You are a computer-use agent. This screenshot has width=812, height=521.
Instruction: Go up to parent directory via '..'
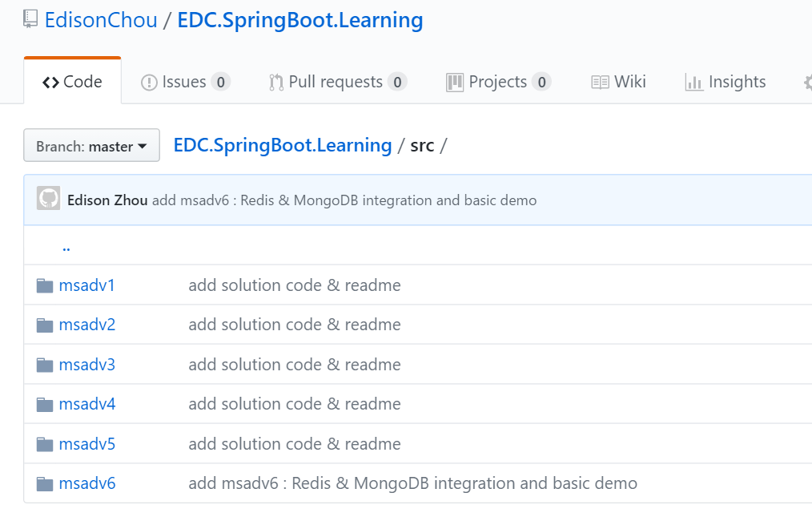(x=66, y=248)
